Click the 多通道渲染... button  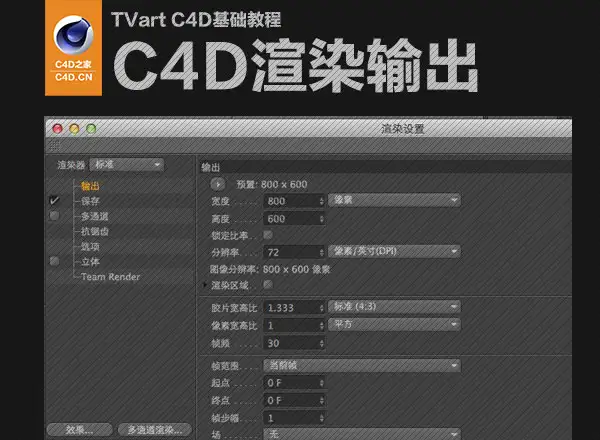[155, 430]
